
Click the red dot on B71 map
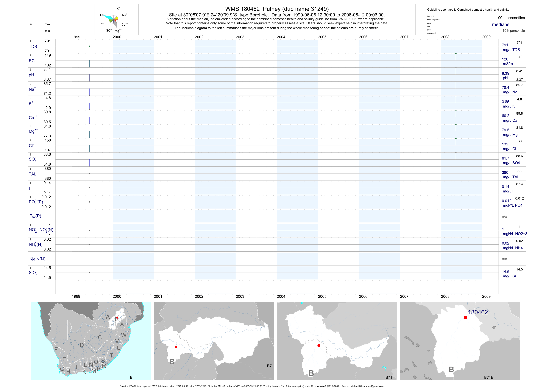coord(319,345)
